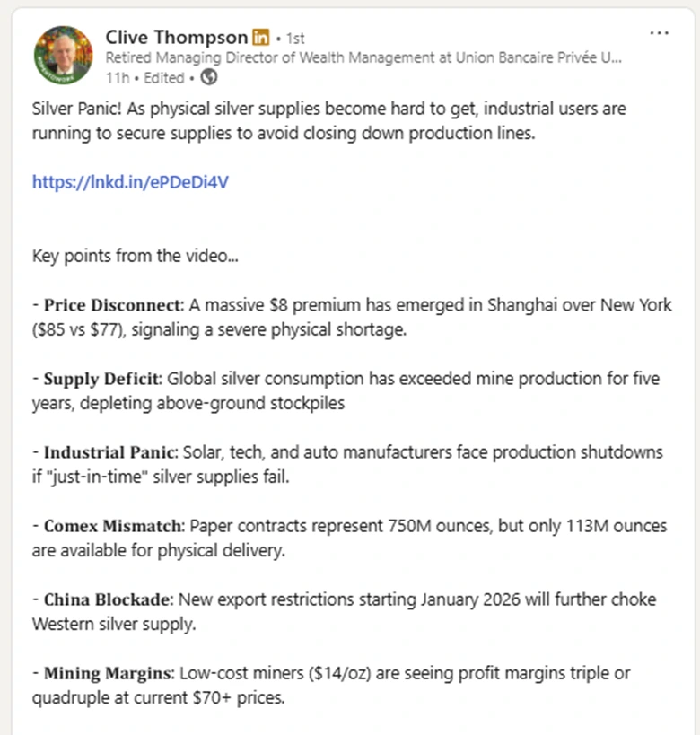Click the 11h post timestamp

(x=117, y=77)
